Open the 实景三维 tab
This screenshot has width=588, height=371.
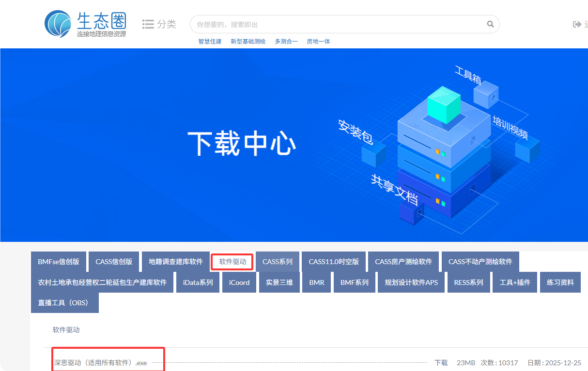(x=279, y=282)
